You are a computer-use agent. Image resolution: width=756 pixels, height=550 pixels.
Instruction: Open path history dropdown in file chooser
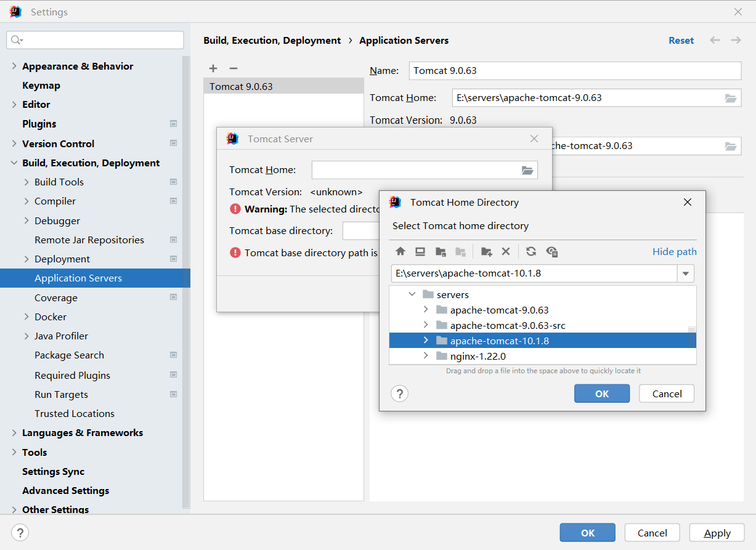(686, 273)
